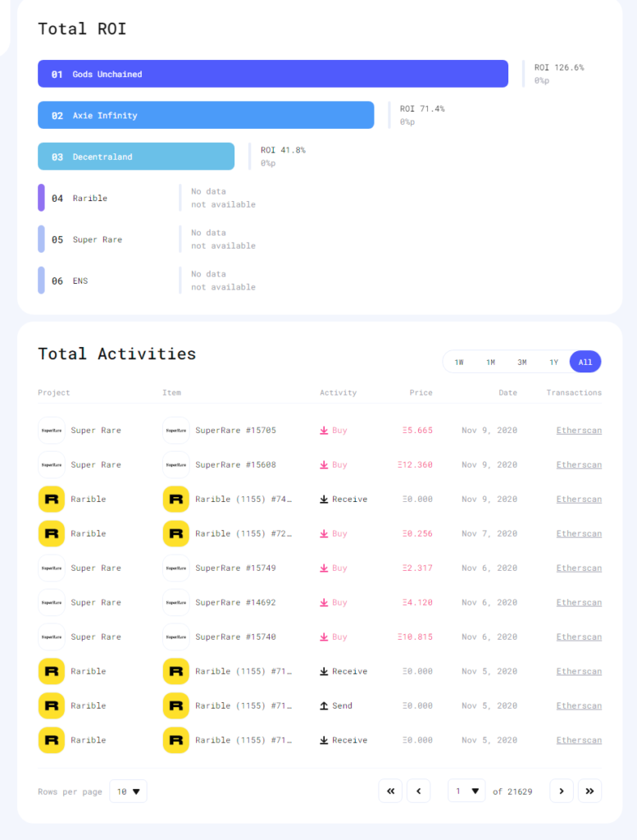Viewport: 637px width, 840px height.
Task: Click the Super Rare logo next to SuperRare #15749
Action: 176,568
